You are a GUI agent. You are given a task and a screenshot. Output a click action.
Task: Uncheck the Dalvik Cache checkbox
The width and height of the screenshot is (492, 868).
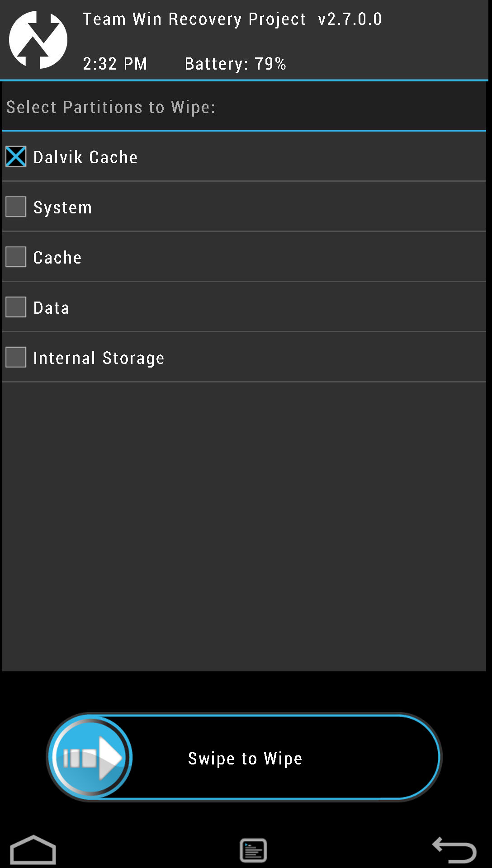[x=16, y=157]
